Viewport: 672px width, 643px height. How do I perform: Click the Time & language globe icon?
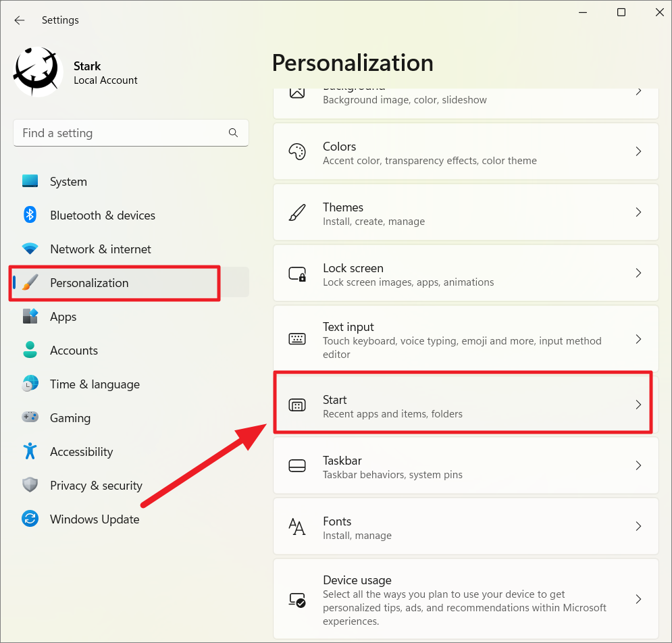(30, 384)
